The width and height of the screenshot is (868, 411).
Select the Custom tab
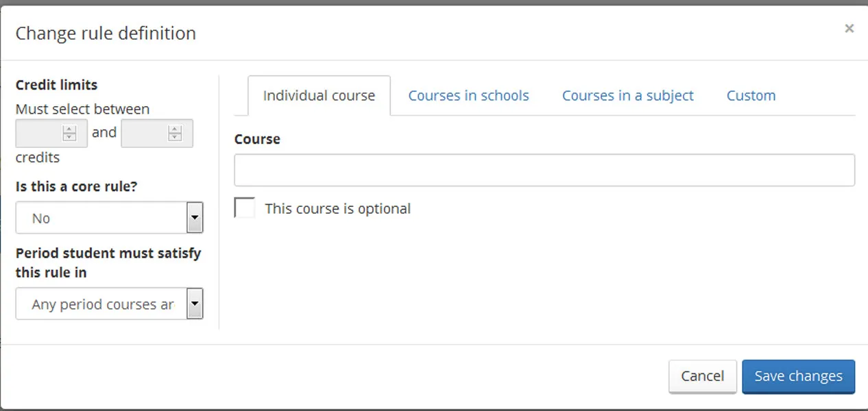point(751,95)
